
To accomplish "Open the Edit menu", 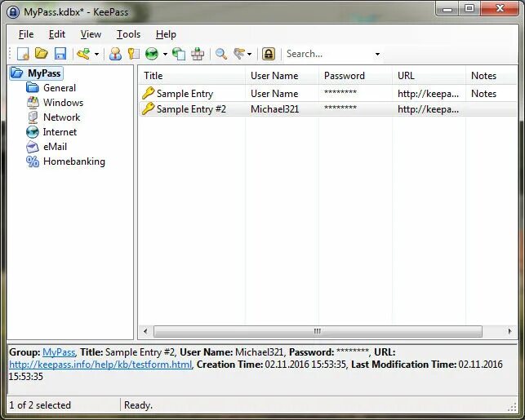I will [x=57, y=34].
